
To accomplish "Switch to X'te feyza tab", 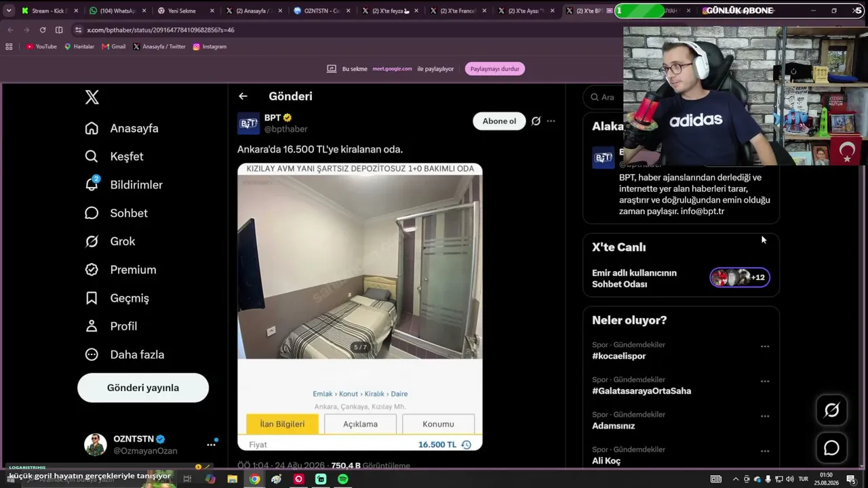I will click(x=388, y=11).
